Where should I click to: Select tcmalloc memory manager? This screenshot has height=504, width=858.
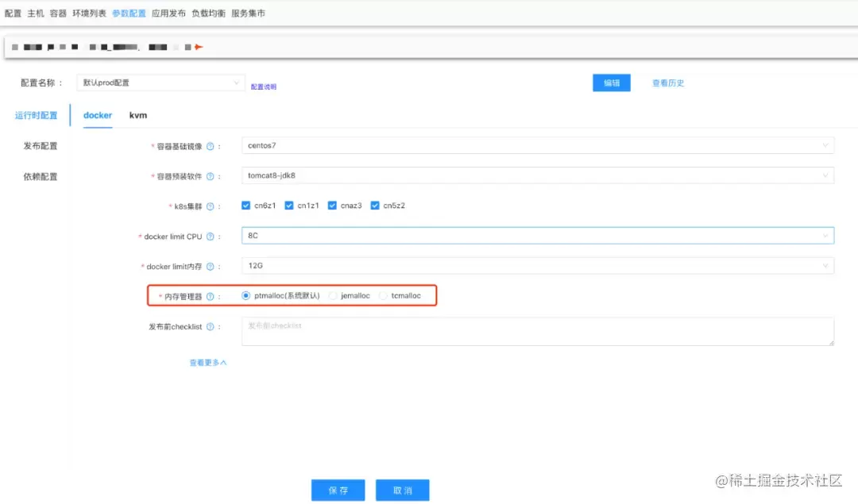click(383, 296)
